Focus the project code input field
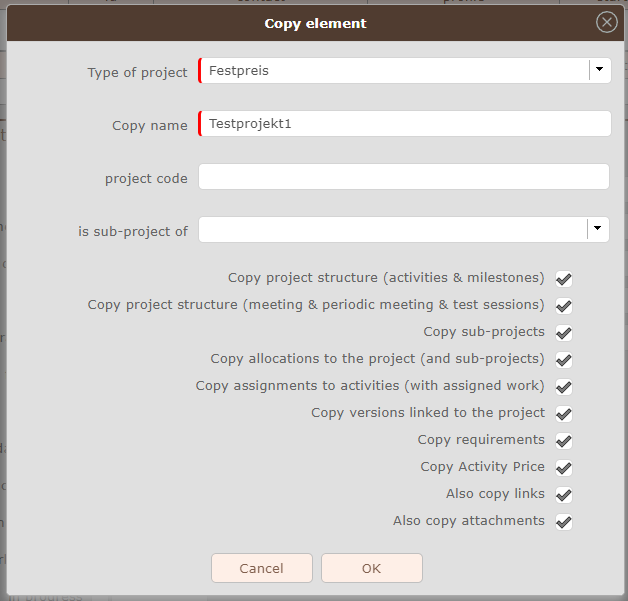Image resolution: width=628 pixels, height=601 pixels. [x=403, y=177]
